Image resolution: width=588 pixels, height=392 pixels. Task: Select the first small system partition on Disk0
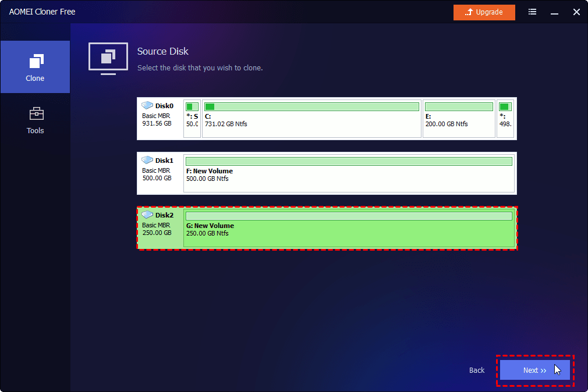pyautogui.click(x=192, y=120)
